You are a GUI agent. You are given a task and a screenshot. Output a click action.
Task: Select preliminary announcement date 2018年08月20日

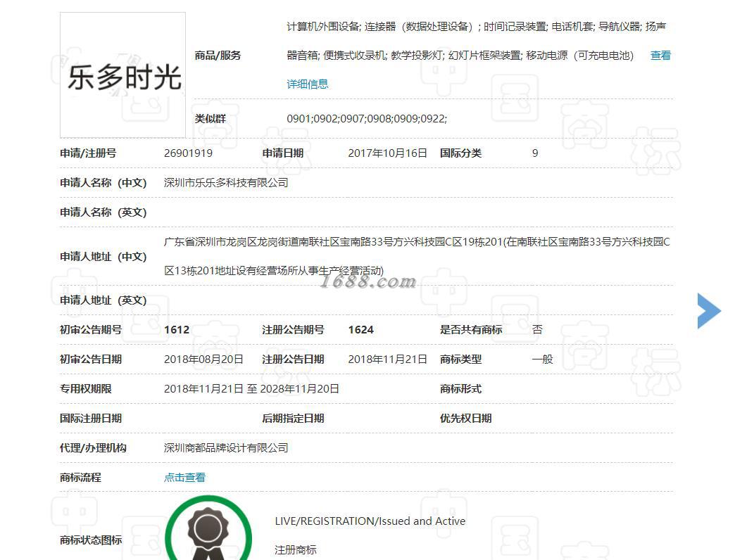[203, 359]
